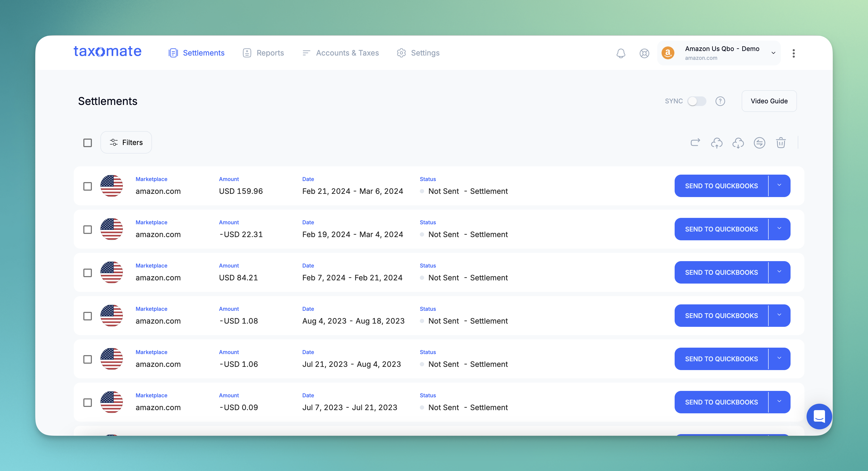Open the chat widget at bottom right
Viewport: 868px width, 471px height.
point(819,417)
